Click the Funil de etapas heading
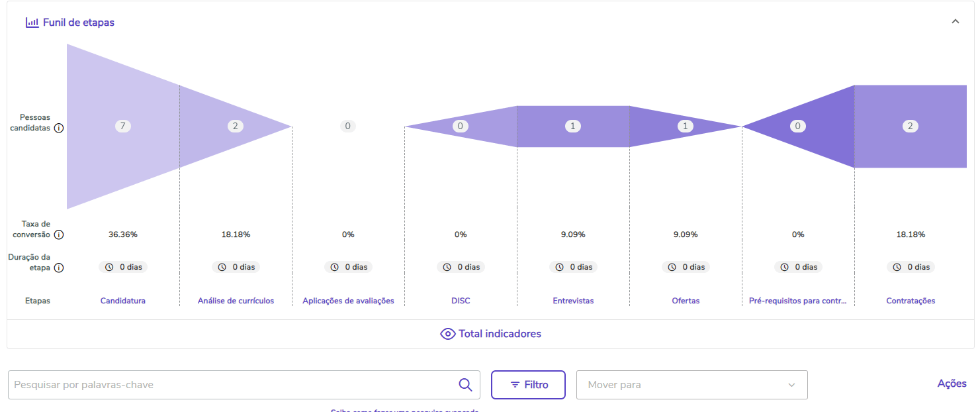980x412 pixels. click(x=79, y=23)
